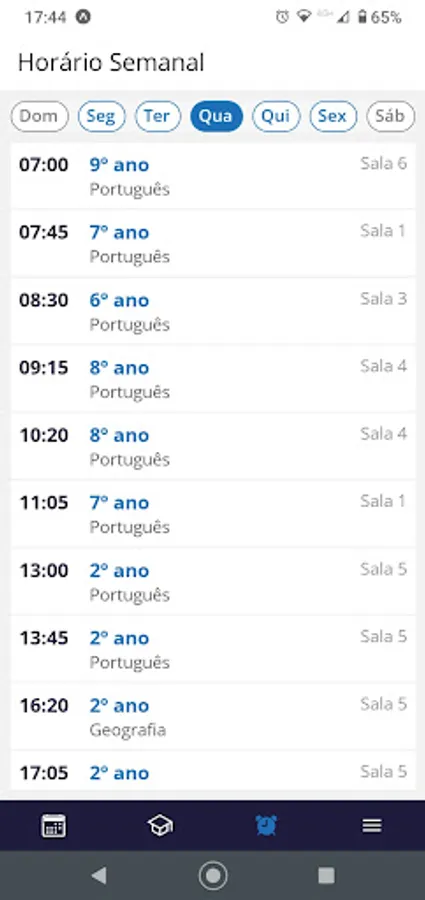The image size is (425, 900).
Task: Select the Seg day chip
Action: point(101,117)
